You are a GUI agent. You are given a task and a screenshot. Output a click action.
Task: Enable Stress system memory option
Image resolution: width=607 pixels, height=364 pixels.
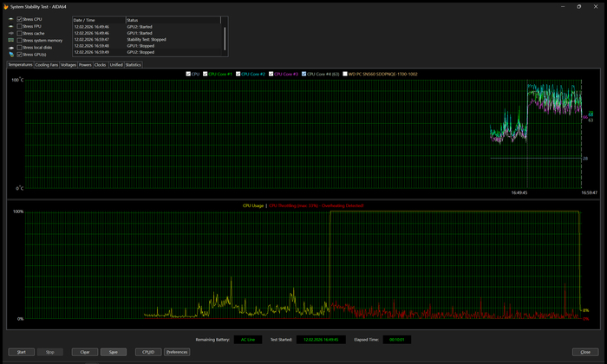point(19,40)
